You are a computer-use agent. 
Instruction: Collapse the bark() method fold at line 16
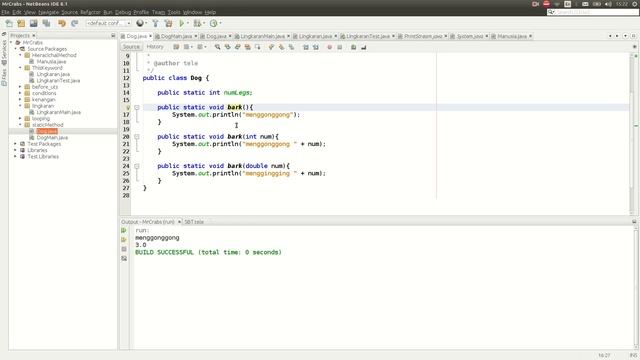coord(137,107)
